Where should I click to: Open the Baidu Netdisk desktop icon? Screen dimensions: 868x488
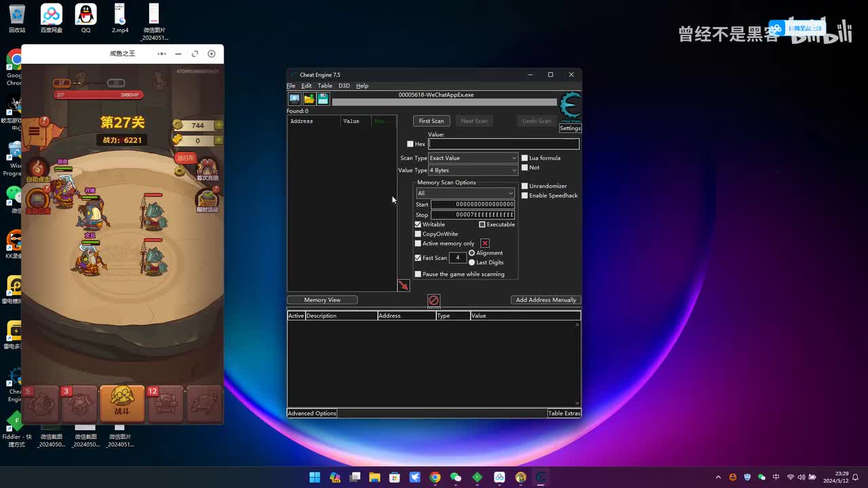pos(52,18)
